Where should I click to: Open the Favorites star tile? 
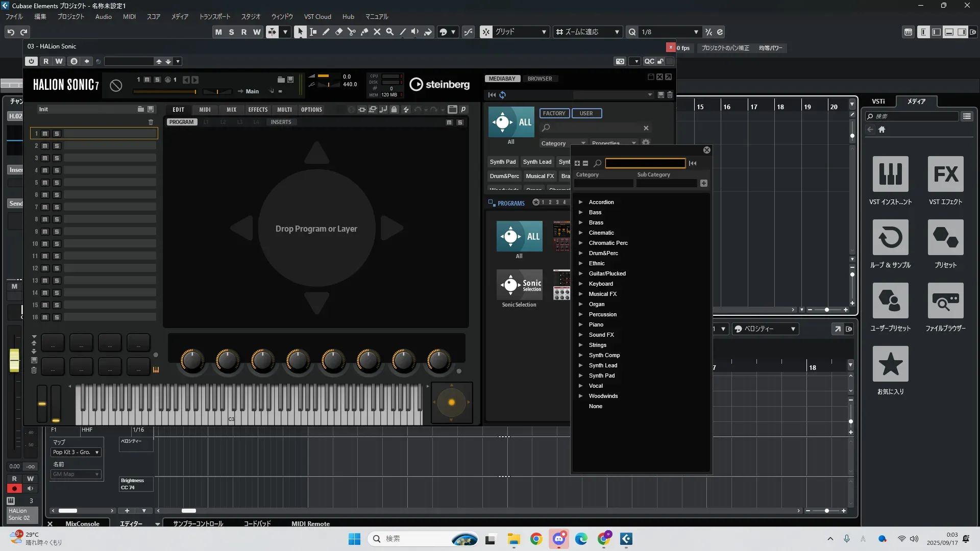(x=890, y=364)
